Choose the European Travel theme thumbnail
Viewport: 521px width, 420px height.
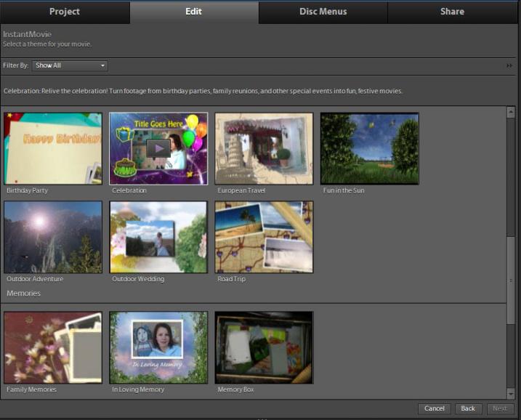264,148
